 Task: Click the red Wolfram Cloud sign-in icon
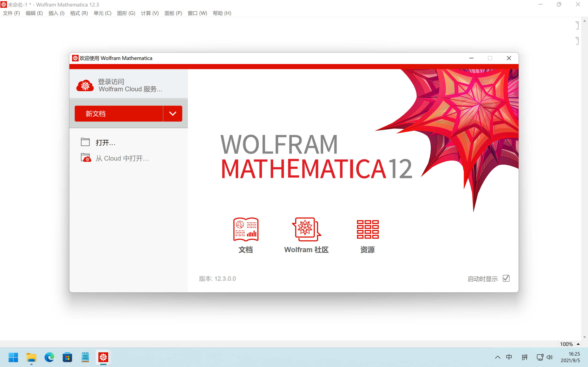click(85, 85)
